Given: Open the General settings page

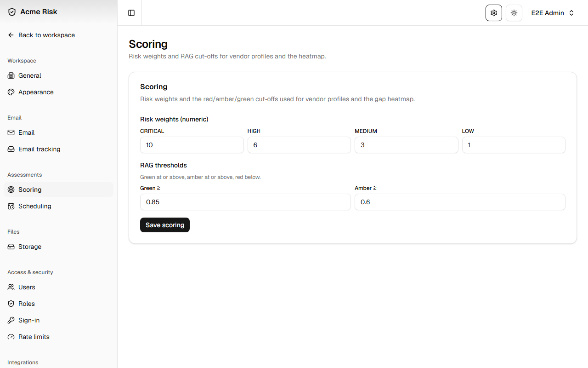Looking at the screenshot, I should [x=58, y=75].
